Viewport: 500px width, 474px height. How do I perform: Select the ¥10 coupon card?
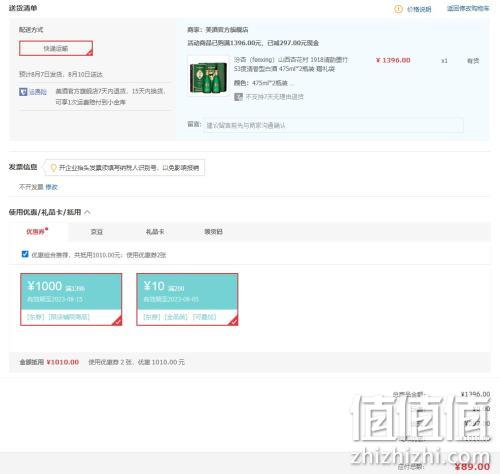point(187,299)
